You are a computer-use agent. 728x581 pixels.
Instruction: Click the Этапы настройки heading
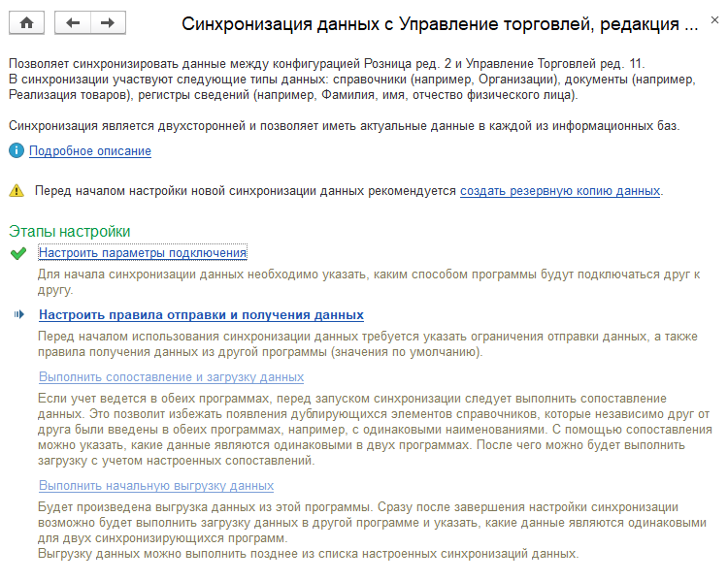(70, 231)
